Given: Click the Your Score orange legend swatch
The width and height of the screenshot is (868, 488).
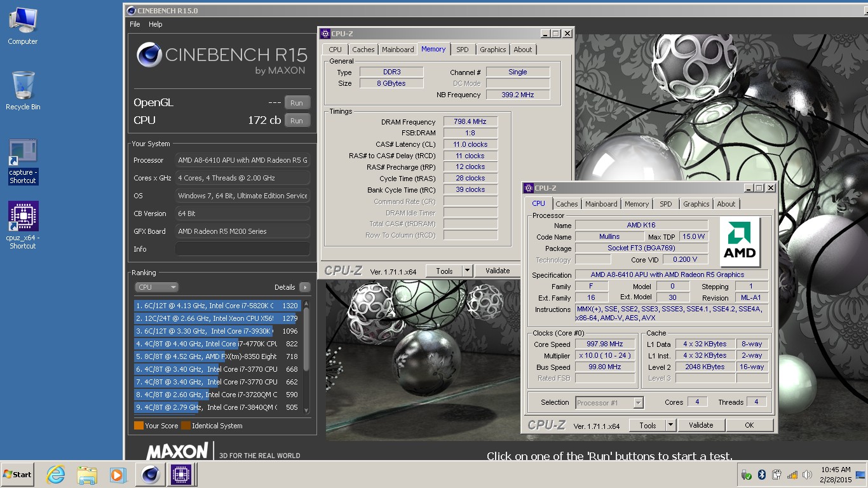Looking at the screenshot, I should click(x=139, y=426).
